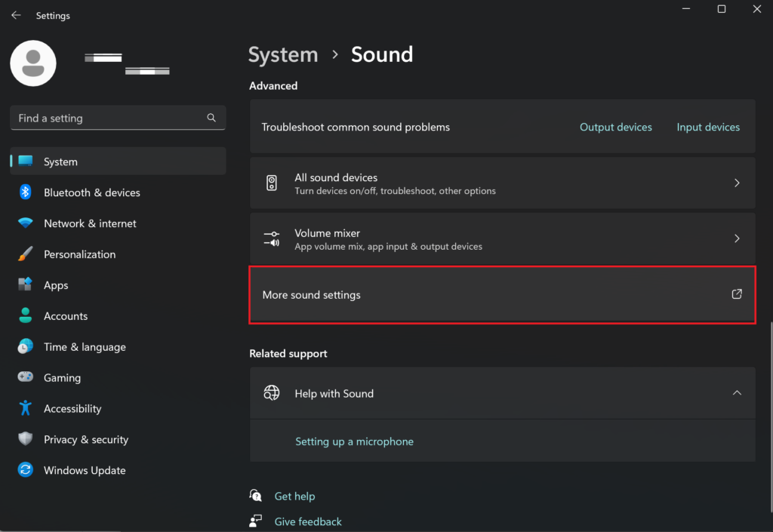
Task: Open Volume mixer using its right chevron
Action: coord(737,238)
